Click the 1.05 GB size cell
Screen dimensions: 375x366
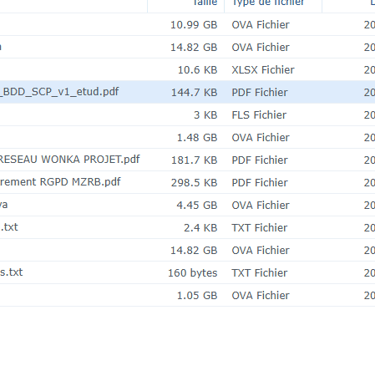point(197,296)
